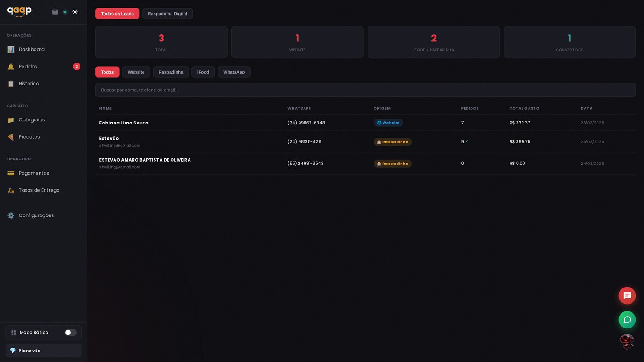Click the Convertidos stat card
The height and width of the screenshot is (362, 644).
tap(569, 42)
